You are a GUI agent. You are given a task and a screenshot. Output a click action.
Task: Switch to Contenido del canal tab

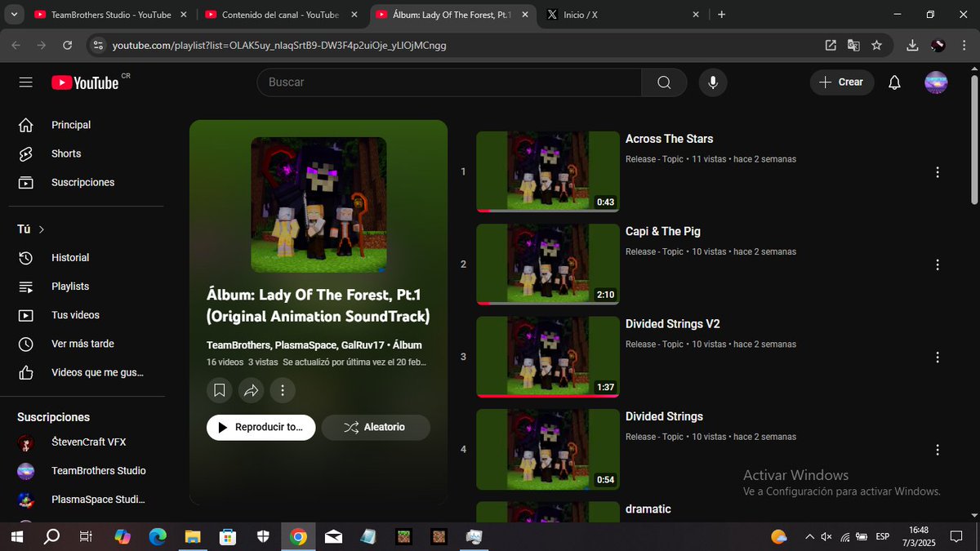[x=281, y=15]
